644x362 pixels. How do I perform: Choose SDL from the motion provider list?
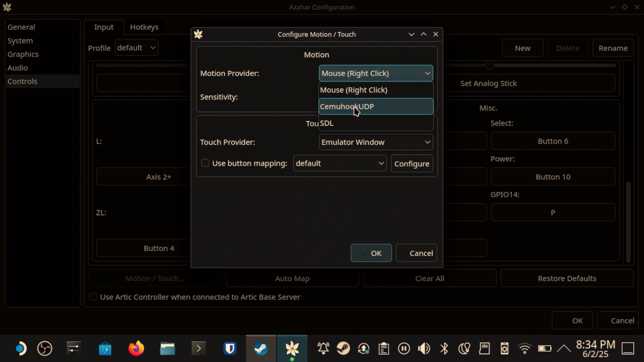click(x=376, y=123)
